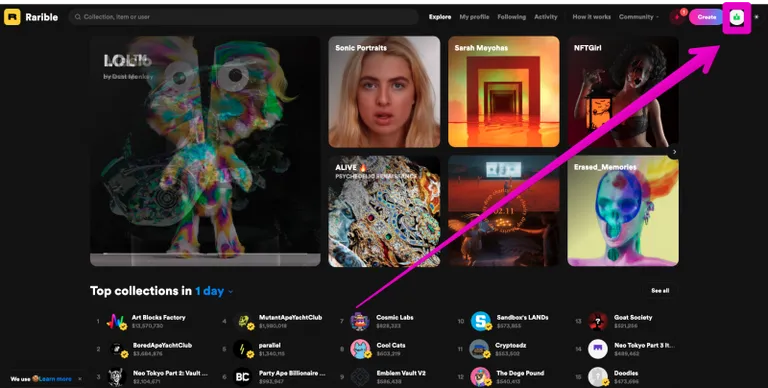Click the search collection, item or user field
768x388 pixels.
click(x=243, y=17)
